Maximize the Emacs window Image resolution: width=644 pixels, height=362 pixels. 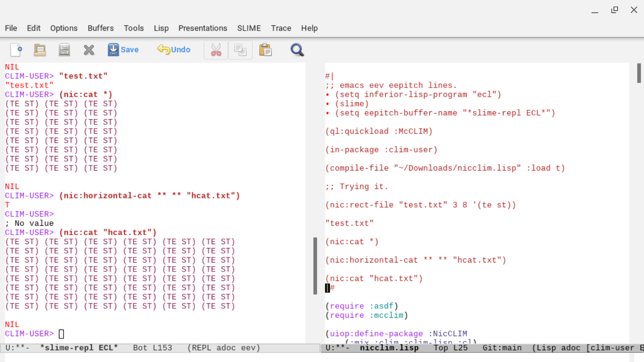614,10
